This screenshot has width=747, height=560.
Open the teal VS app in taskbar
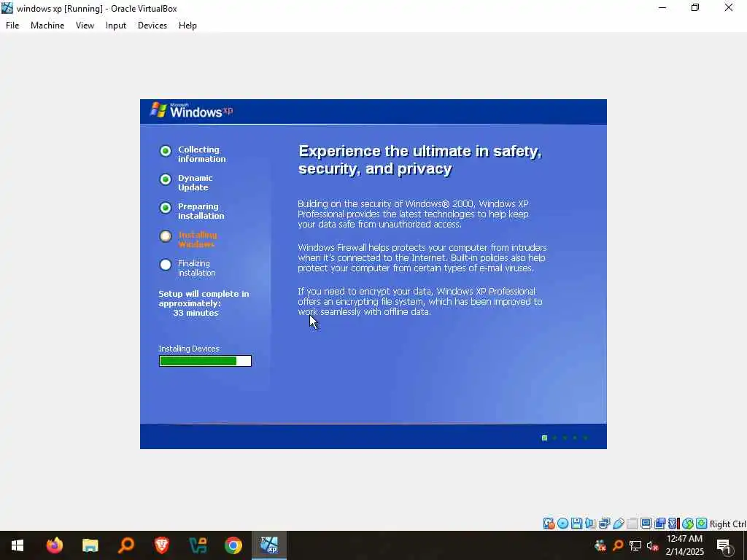(197, 545)
